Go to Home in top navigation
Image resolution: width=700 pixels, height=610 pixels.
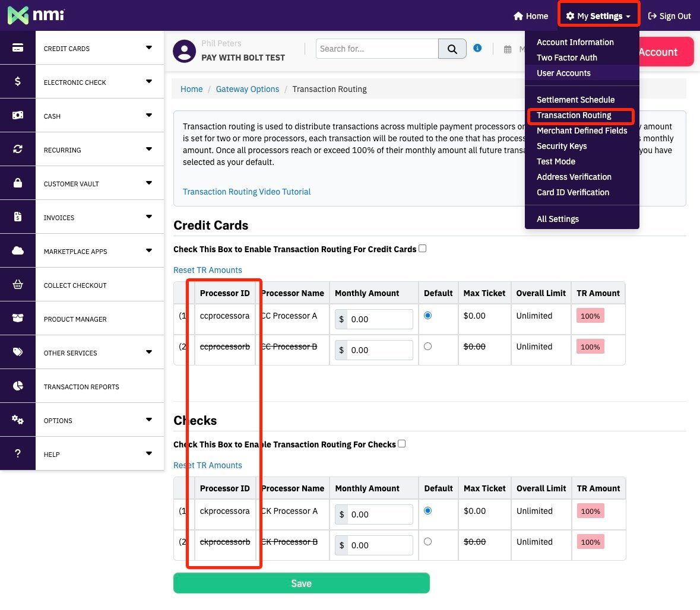[x=531, y=16]
